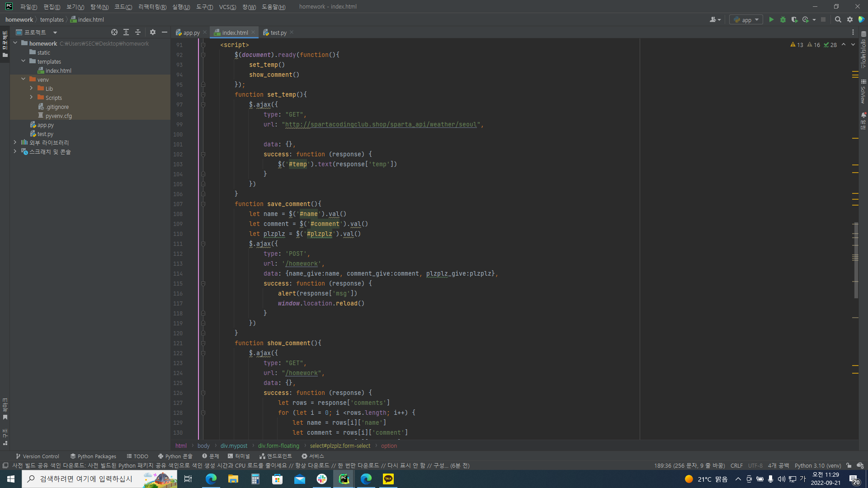Hide the project tool window
This screenshot has width=868, height=488.
coord(165,32)
